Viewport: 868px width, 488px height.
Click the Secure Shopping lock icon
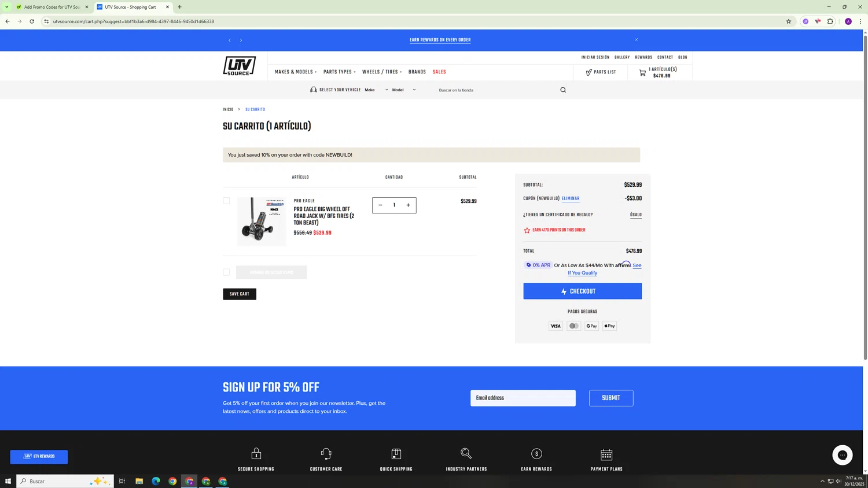tap(256, 454)
